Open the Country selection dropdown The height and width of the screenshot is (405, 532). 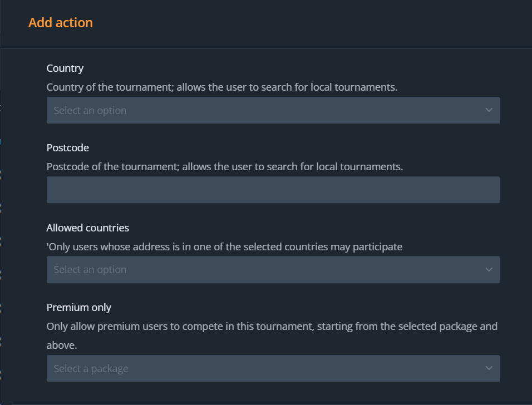(273, 110)
